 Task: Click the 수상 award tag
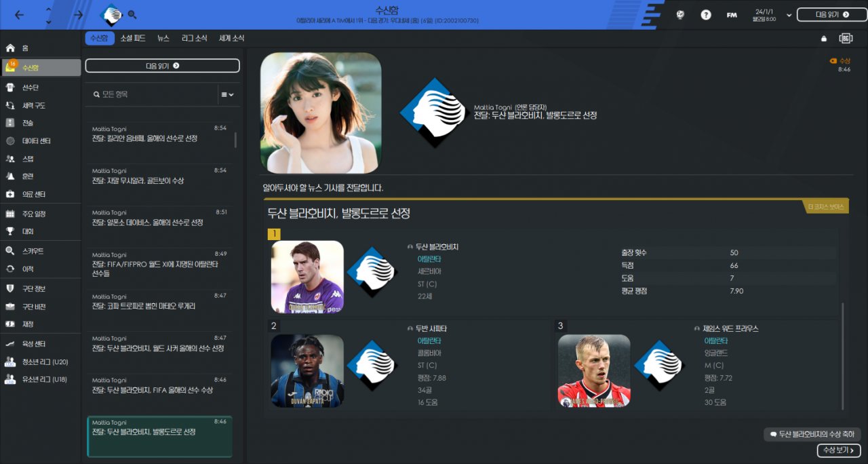[840, 61]
